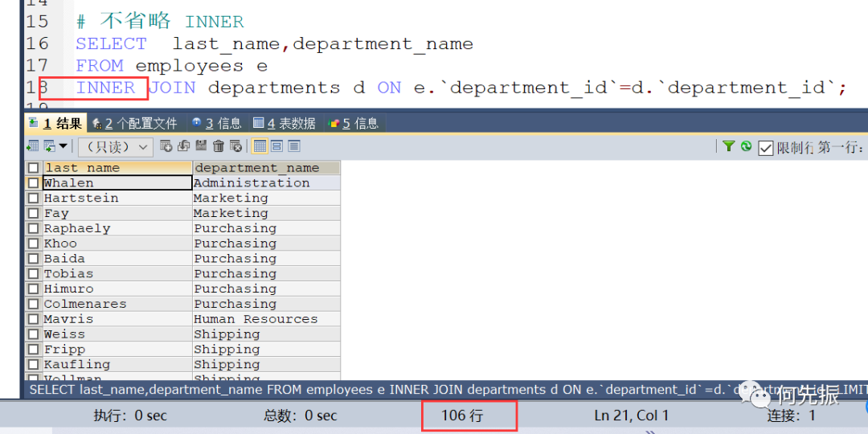Check the row checkbox for Baida

(34, 259)
